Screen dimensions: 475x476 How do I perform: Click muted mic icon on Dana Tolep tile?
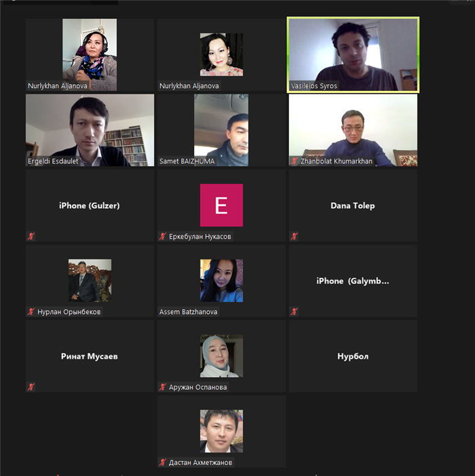294,236
